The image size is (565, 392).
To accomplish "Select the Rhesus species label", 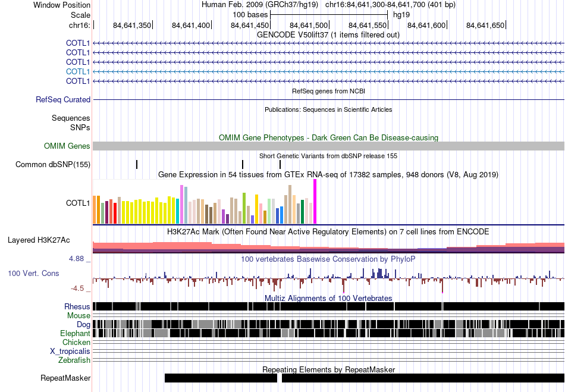I will [x=77, y=306].
